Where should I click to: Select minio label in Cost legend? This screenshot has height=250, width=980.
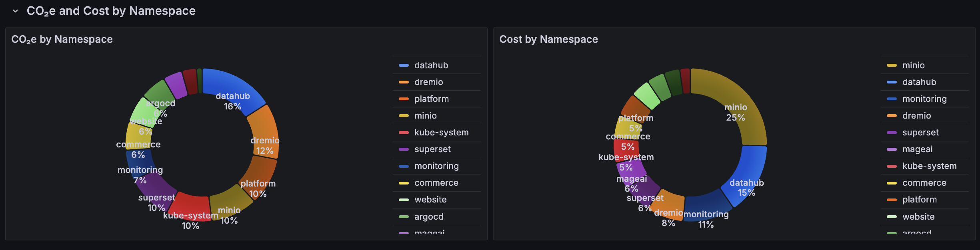pyautogui.click(x=914, y=65)
